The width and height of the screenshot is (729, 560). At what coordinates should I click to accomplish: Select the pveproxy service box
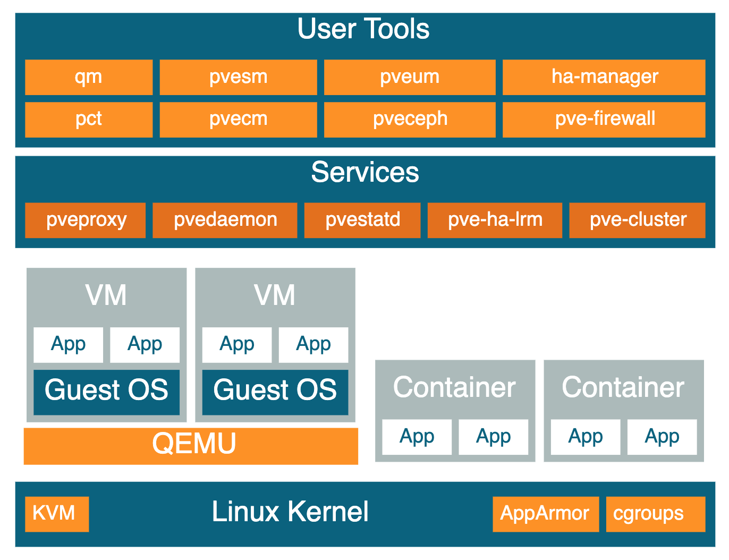pyautogui.click(x=85, y=220)
